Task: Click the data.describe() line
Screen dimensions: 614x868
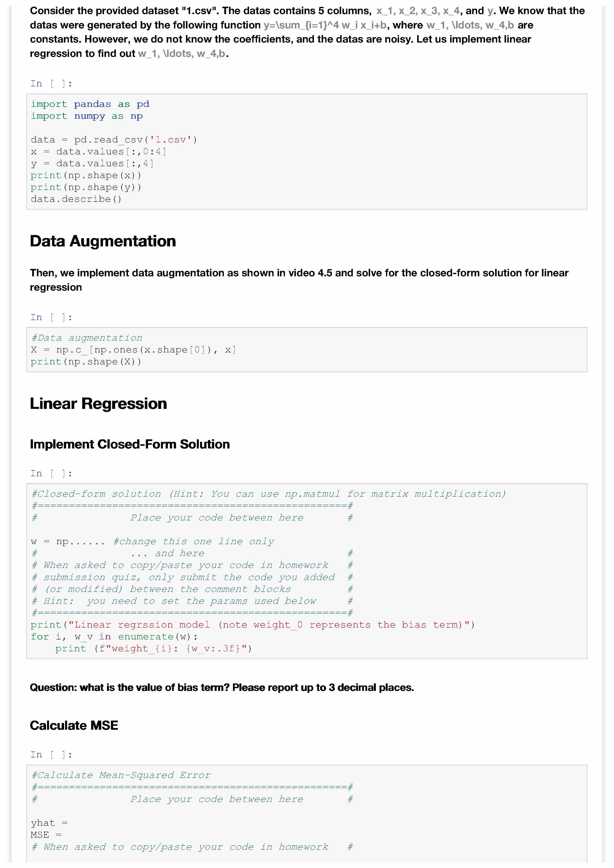Action: (x=76, y=199)
